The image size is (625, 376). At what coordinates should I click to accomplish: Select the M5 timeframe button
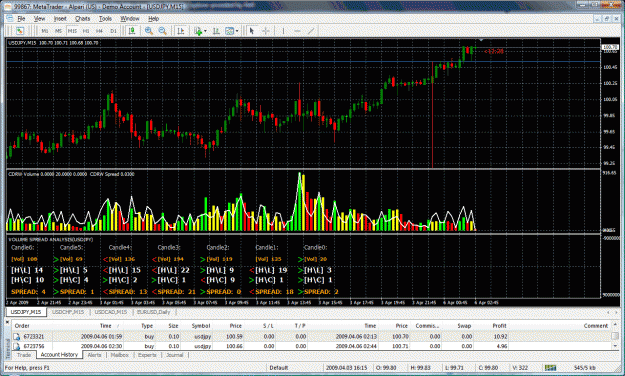[x=59, y=31]
